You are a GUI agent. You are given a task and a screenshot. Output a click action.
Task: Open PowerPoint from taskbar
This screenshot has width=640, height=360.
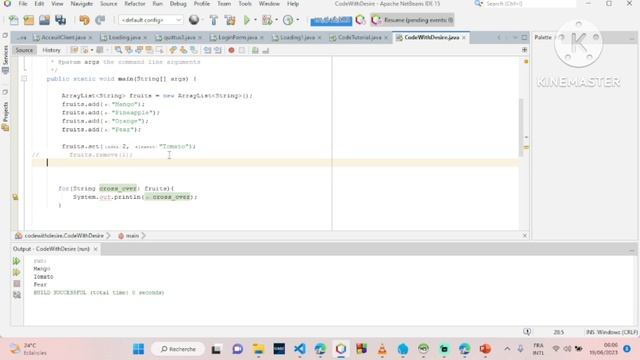pyautogui.click(x=485, y=349)
